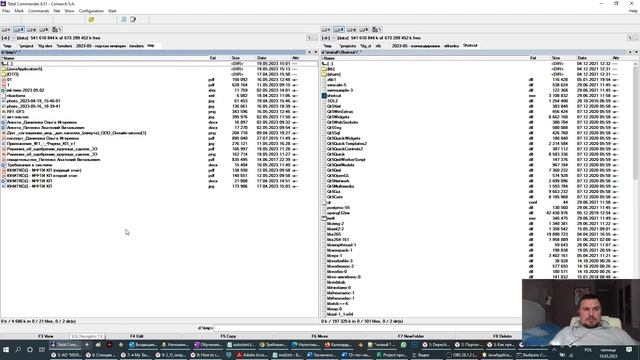Switch to left 'project' folder tab
Image resolution: width=640 pixels, height=360 pixels.
coord(26,46)
